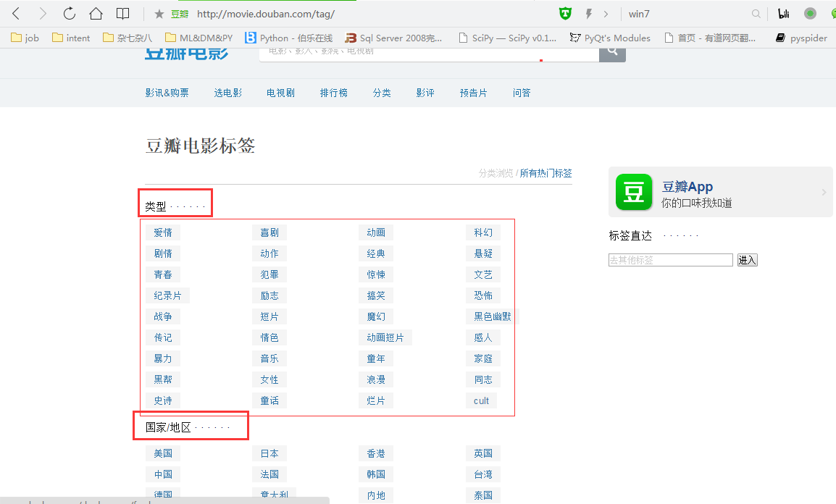Click the 豆瓣App title link

pyautogui.click(x=687, y=187)
